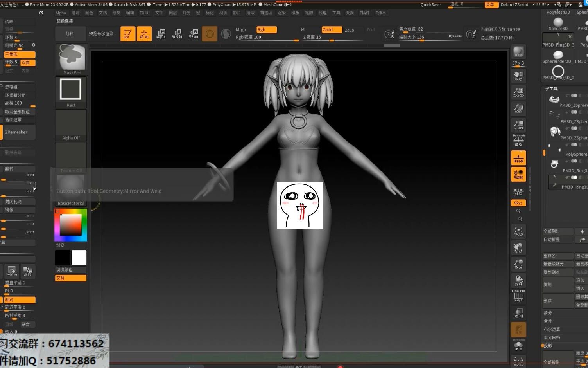The height and width of the screenshot is (368, 588).
Task: Click the 对称 symmetry icon in the right shelf
Action: [518, 191]
